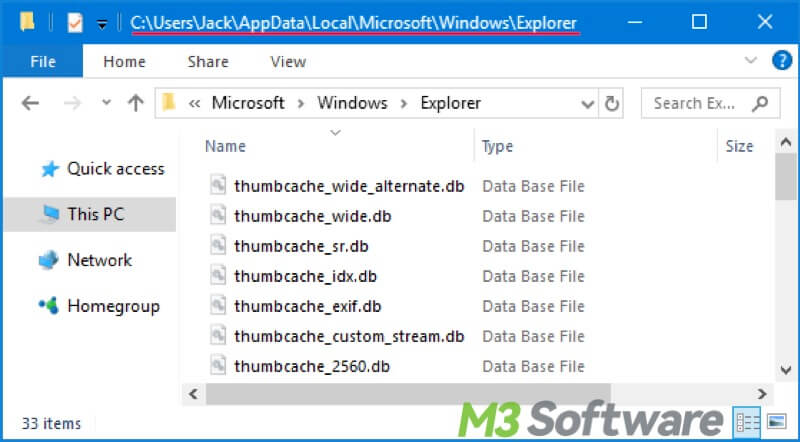
Task: Select This PC in navigation pane
Action: click(x=95, y=214)
